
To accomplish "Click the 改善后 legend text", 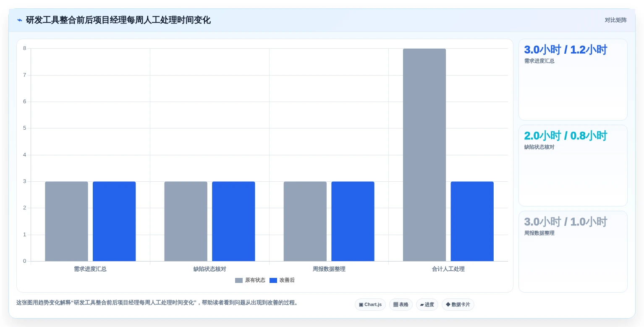I will [287, 280].
